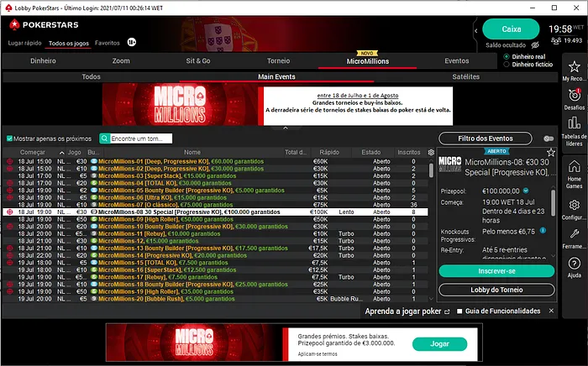Click the search magnifier icon

(105, 139)
